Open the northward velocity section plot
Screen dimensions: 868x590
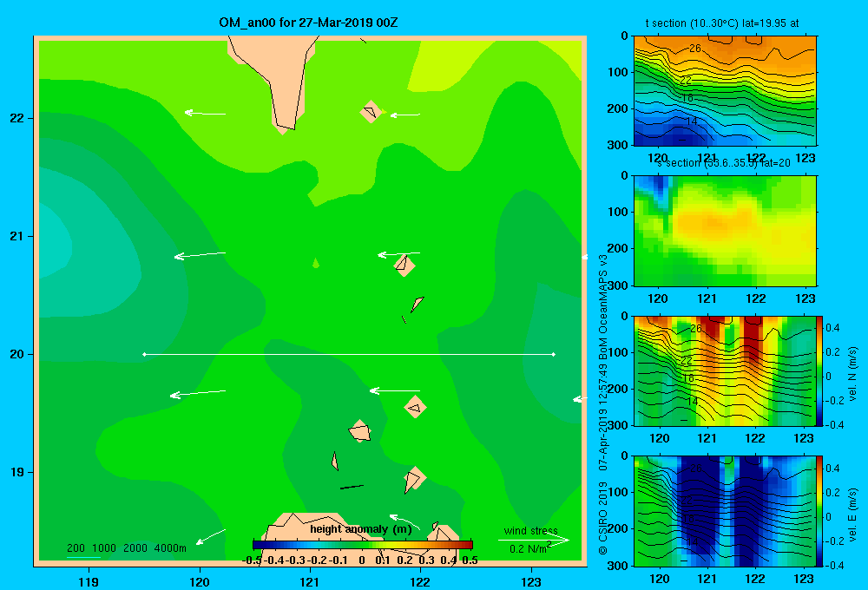tap(725, 370)
